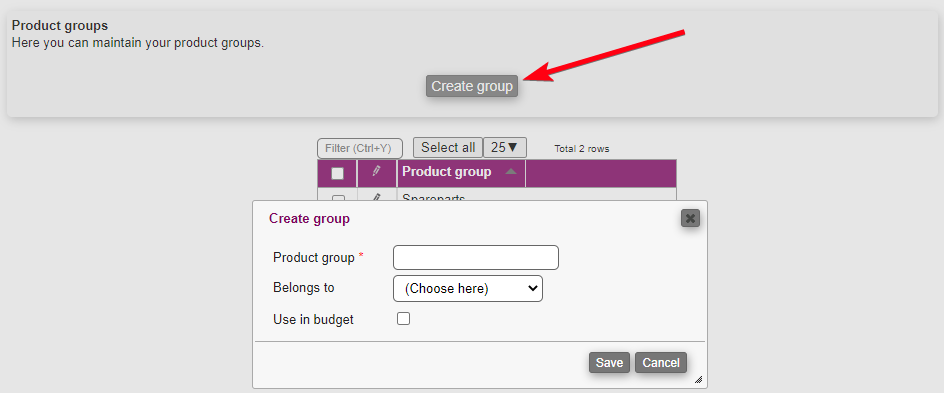This screenshot has width=944, height=393.
Task: Click the Spareparts row edit pencil icon
Action: [377, 197]
